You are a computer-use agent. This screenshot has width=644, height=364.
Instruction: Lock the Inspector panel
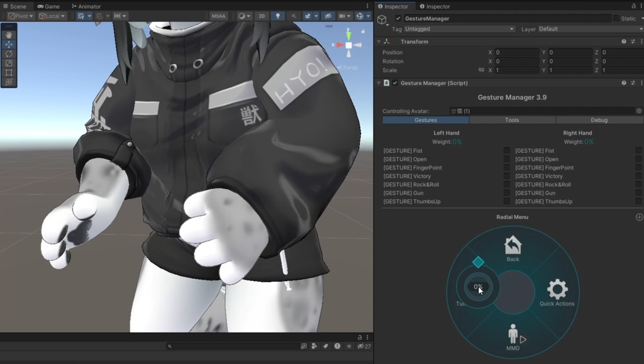(634, 6)
